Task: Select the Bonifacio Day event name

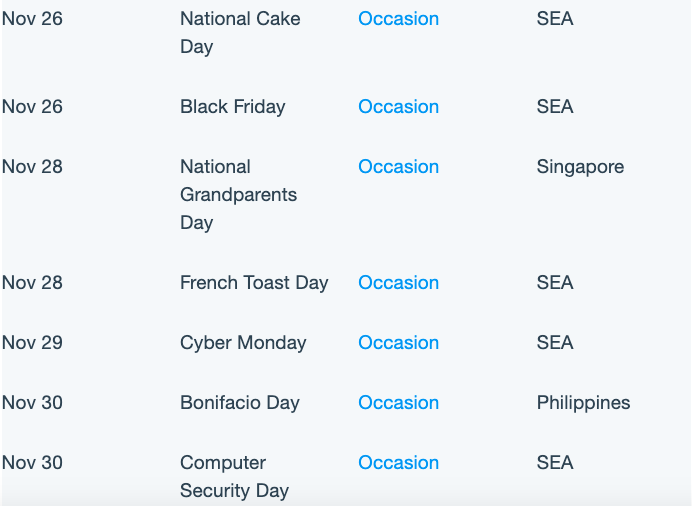Action: pos(240,403)
